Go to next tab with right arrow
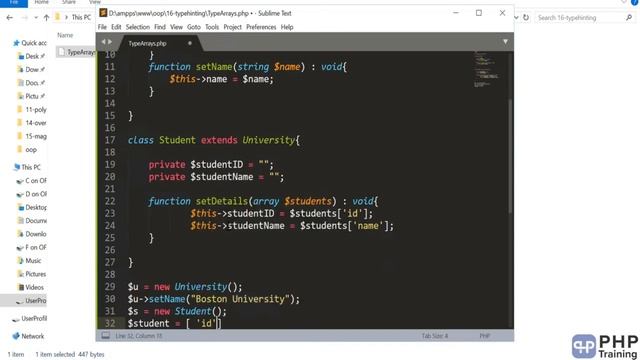Screen dimensions: 640x360 coord(109,42)
